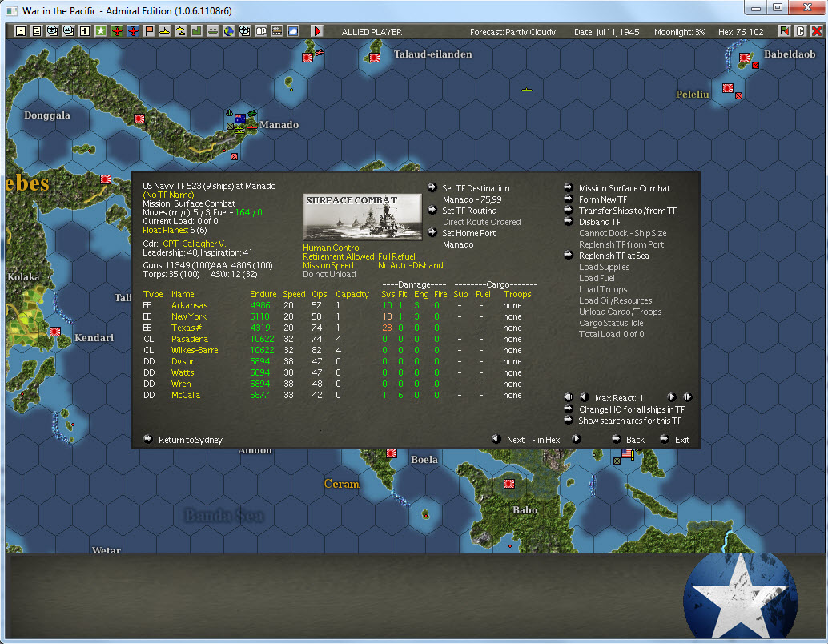The image size is (828, 644).
Task: Go to next TF in Hex arrow
Action: pos(576,439)
